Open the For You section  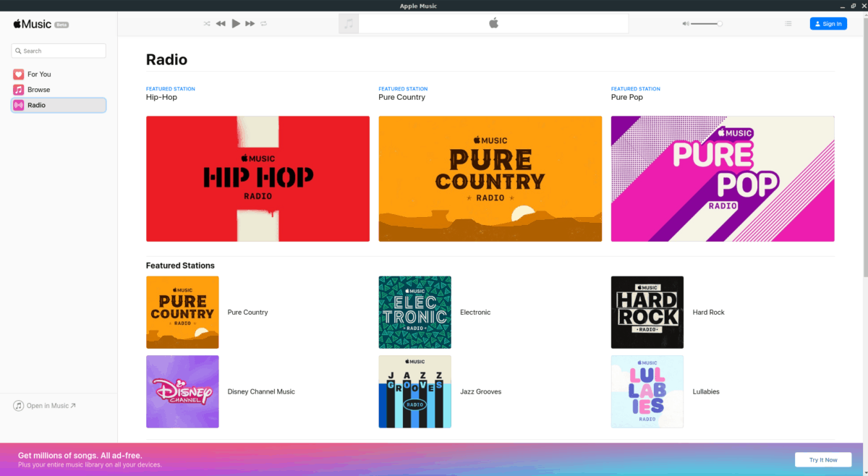coord(59,74)
